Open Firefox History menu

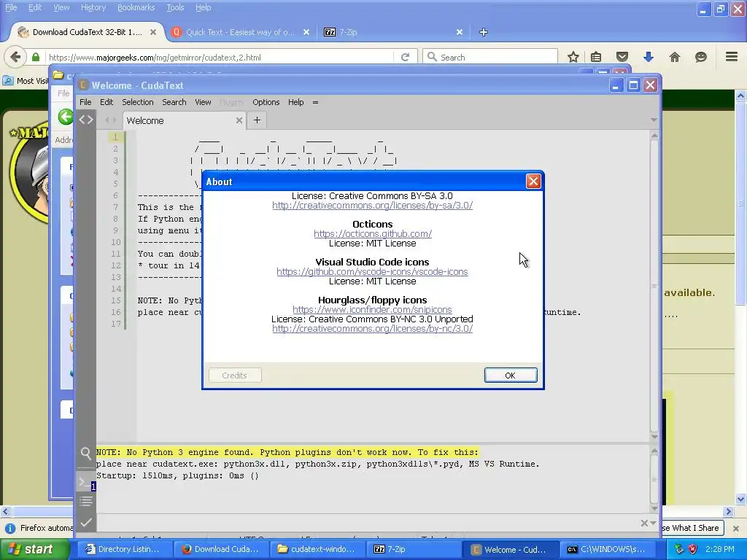(x=93, y=7)
